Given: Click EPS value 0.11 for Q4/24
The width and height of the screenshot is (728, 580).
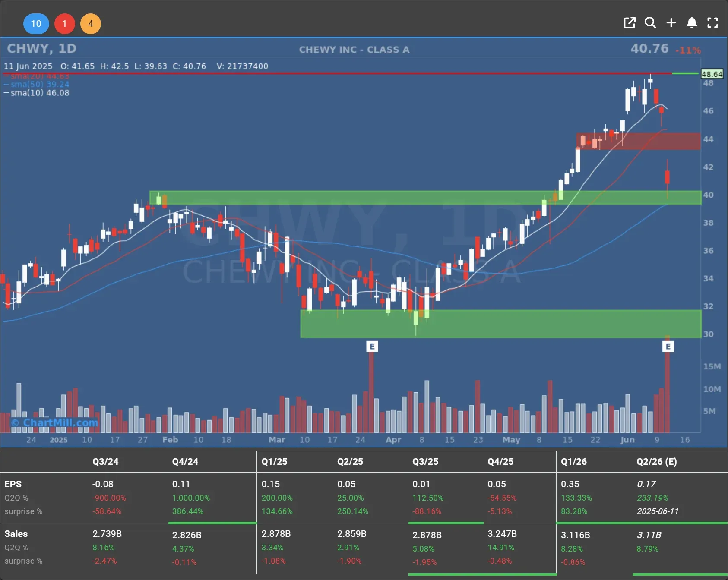Looking at the screenshot, I should point(181,484).
